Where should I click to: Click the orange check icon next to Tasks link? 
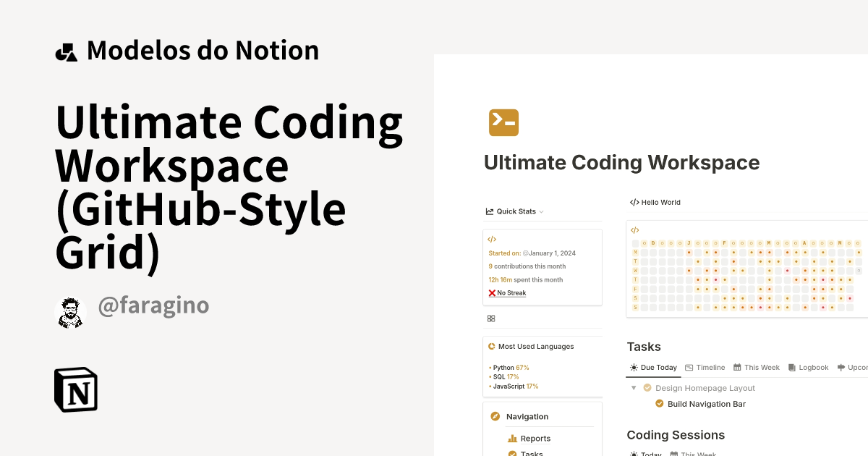click(x=512, y=453)
